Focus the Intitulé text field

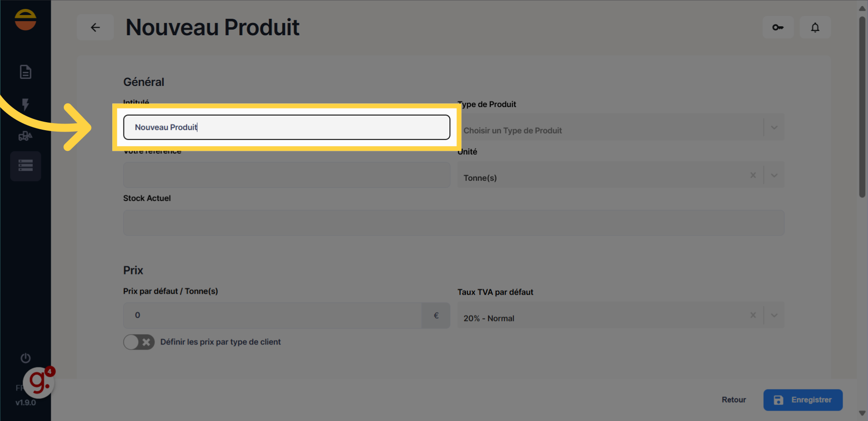287,127
